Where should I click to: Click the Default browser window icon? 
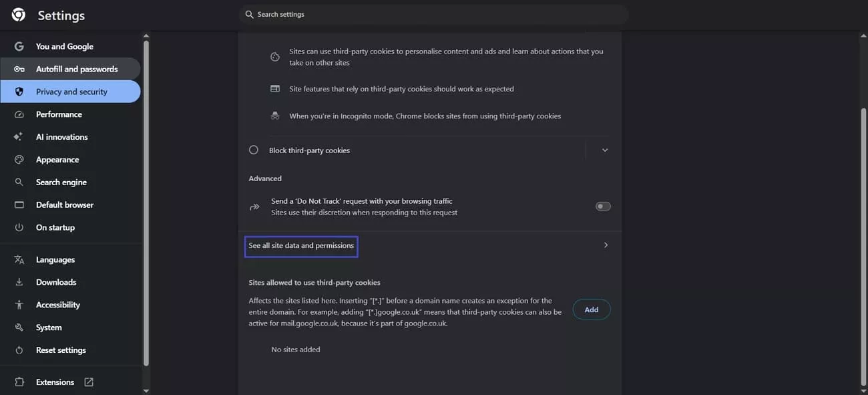19,205
